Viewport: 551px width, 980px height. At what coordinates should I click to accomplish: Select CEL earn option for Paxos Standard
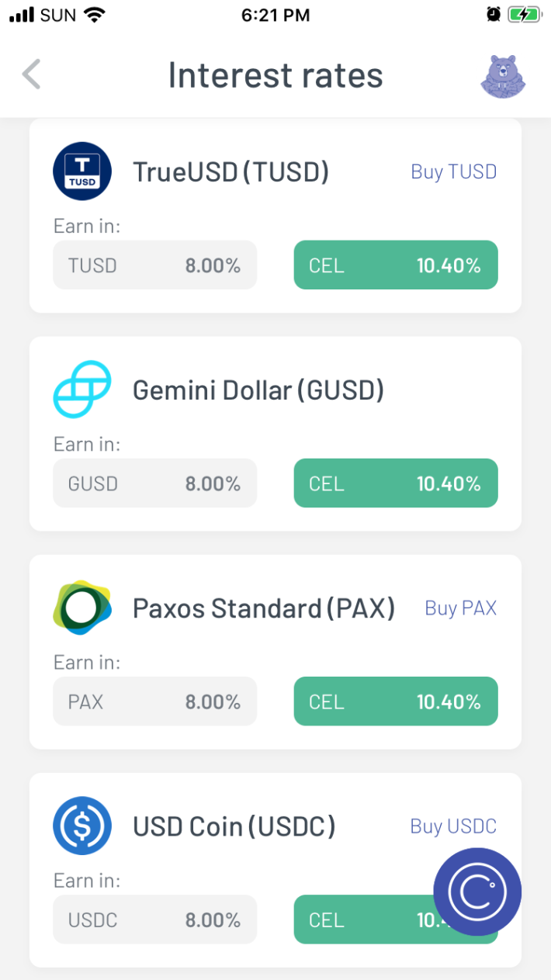point(395,701)
